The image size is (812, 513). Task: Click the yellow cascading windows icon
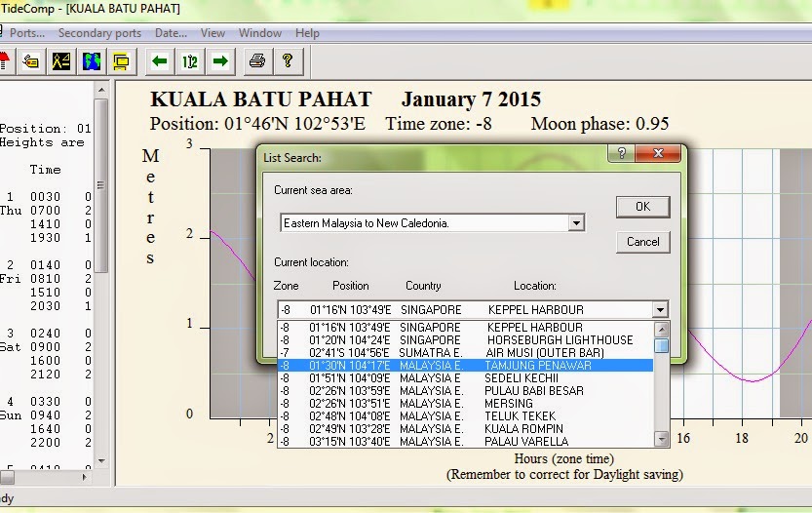pos(121,61)
